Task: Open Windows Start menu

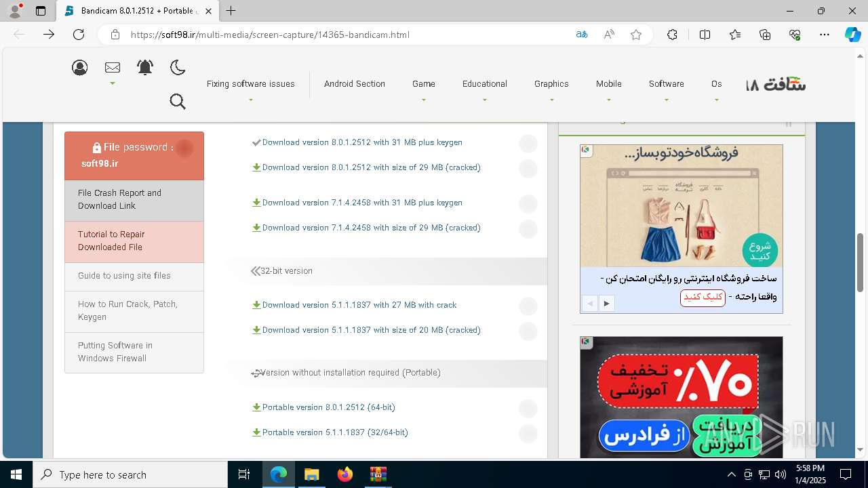Action: [x=16, y=474]
